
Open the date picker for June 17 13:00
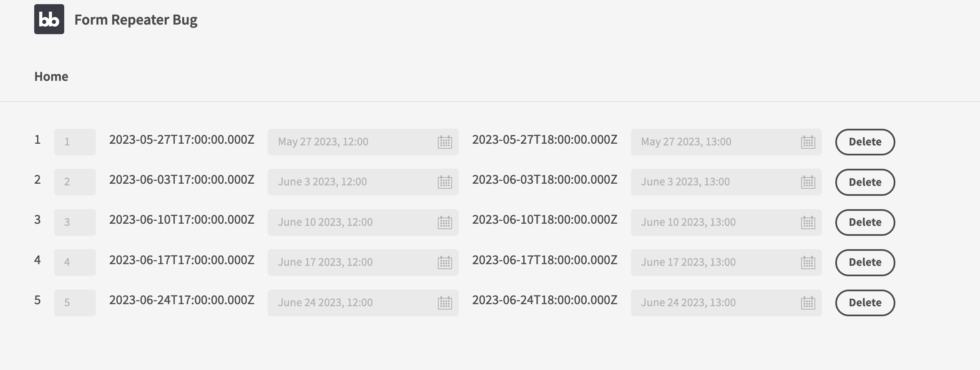[808, 262]
